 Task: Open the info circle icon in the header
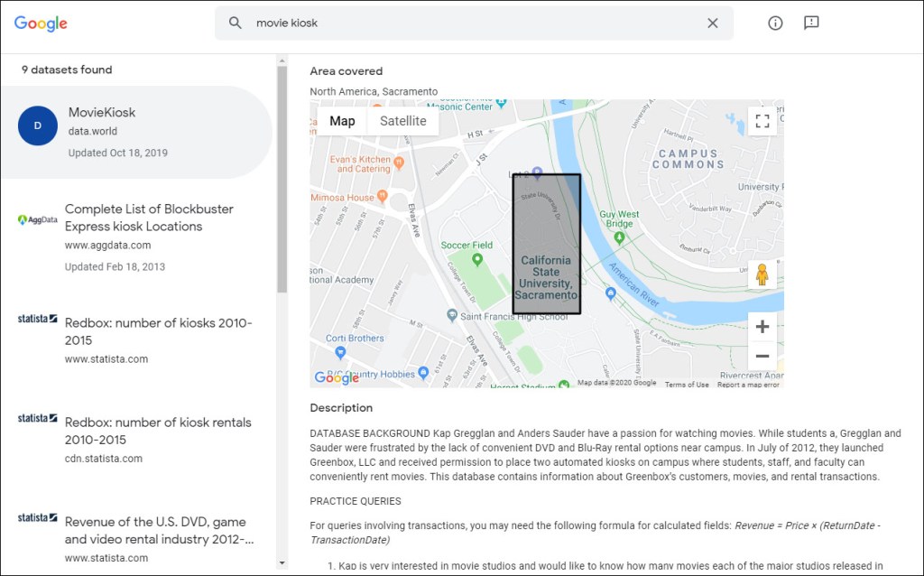pos(775,23)
